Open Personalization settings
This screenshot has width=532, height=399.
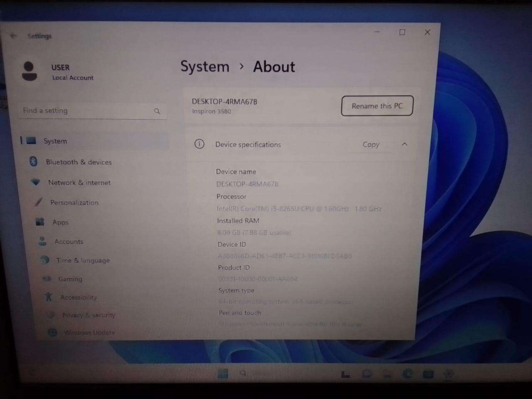[x=74, y=202]
